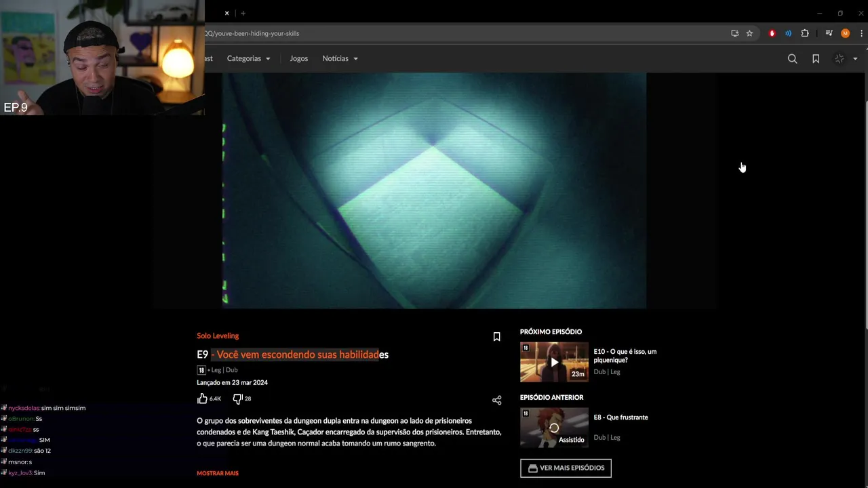Open the media controls playlist icon
Screen dimensions: 868x488
829,33
